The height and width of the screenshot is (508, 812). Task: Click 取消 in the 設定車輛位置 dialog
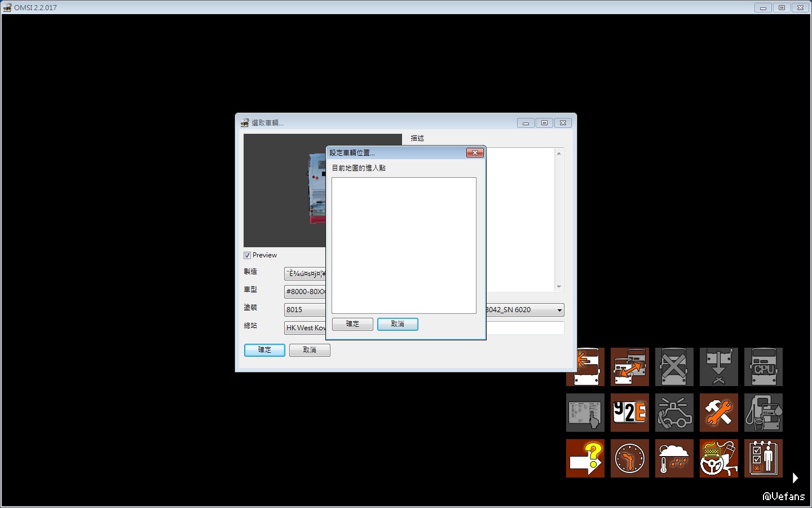tap(398, 324)
